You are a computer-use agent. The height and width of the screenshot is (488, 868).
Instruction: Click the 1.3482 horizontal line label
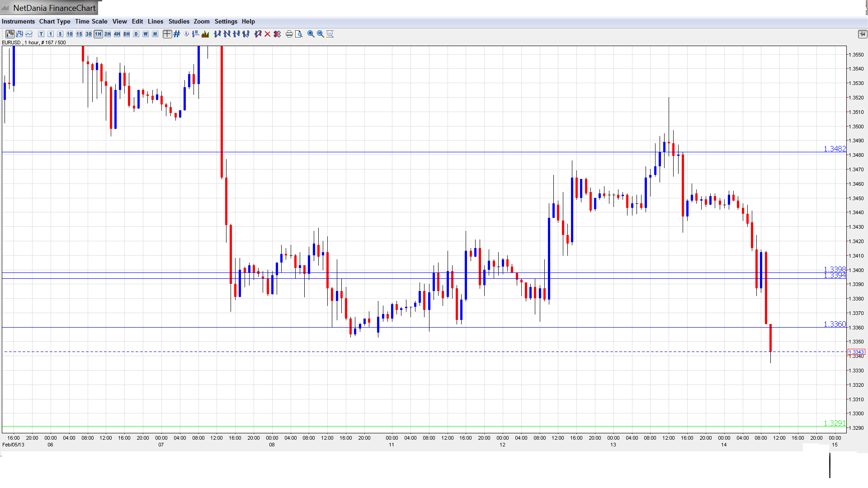(x=834, y=149)
